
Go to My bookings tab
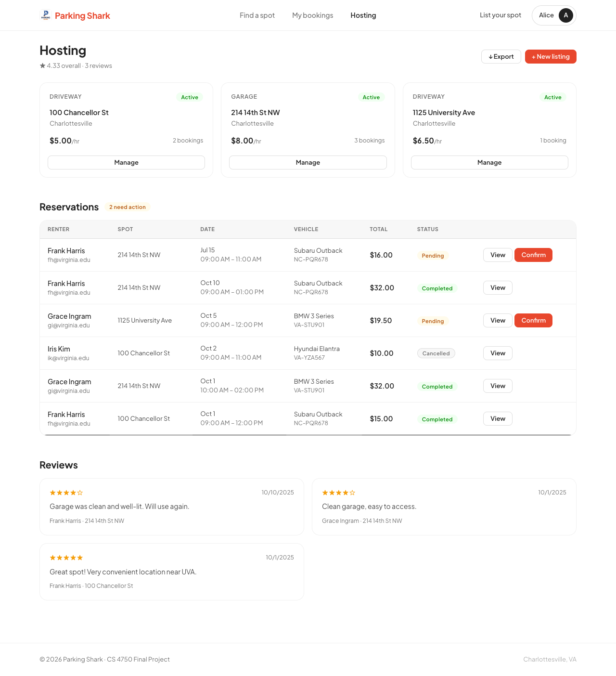[x=313, y=15]
